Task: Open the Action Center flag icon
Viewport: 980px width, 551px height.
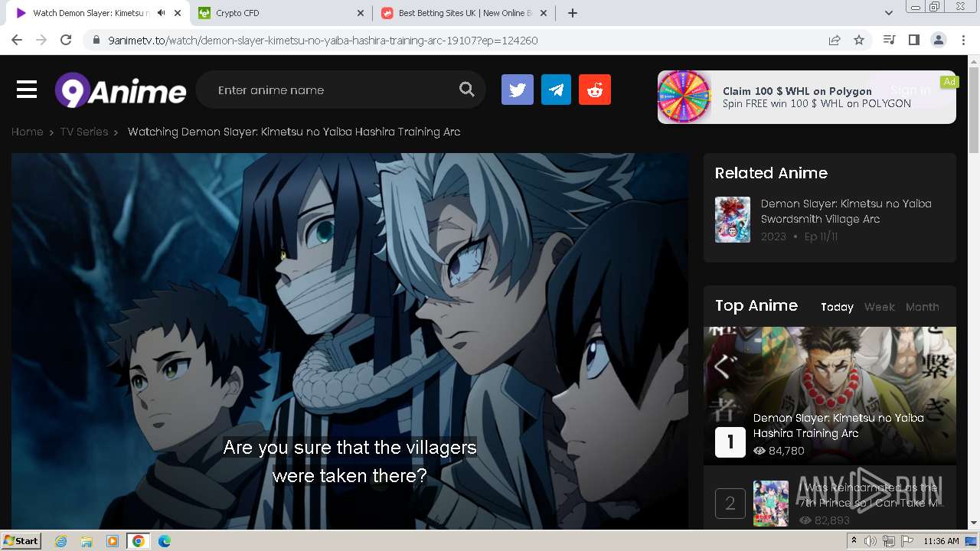Action: click(x=907, y=541)
